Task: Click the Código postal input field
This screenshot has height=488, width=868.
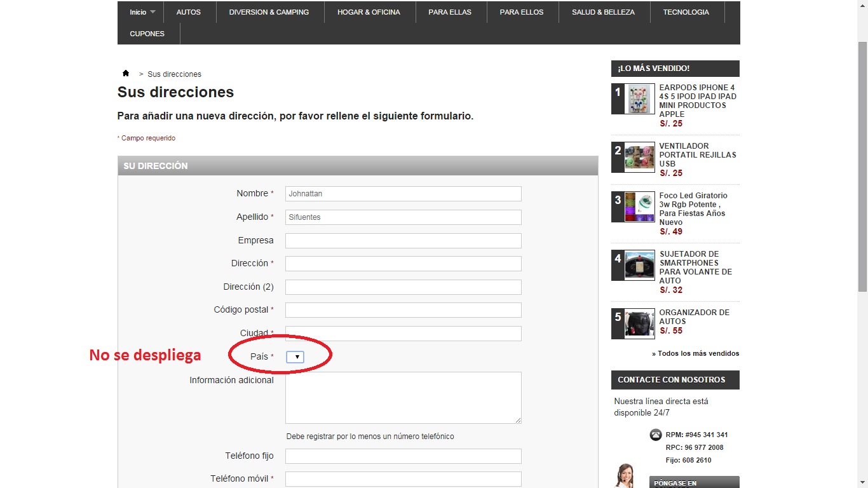Action: pos(403,310)
